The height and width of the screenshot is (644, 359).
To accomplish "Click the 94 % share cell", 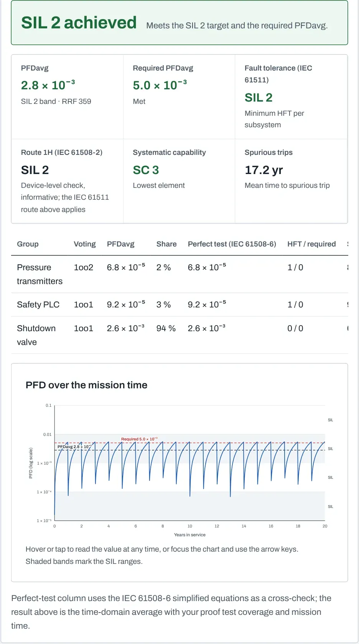I will [166, 329].
